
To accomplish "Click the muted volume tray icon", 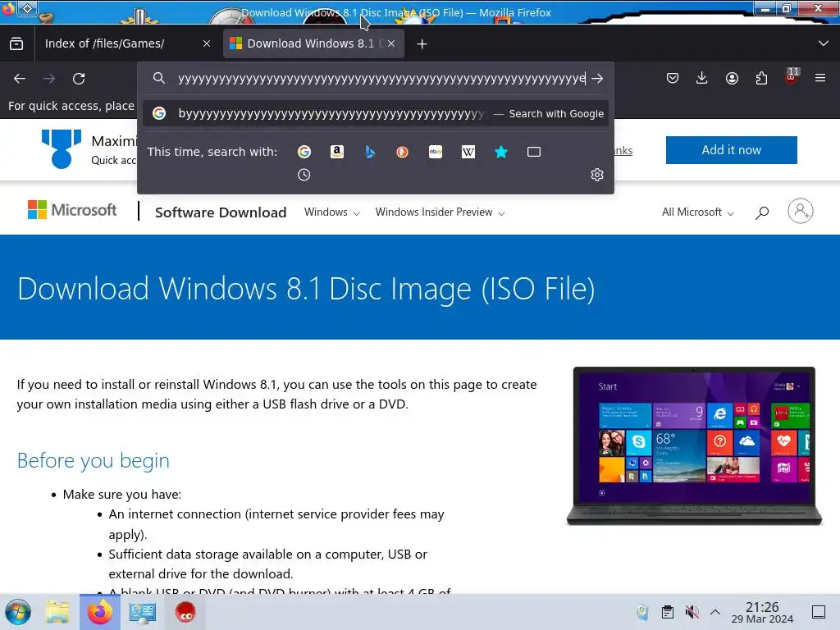I will (x=692, y=612).
